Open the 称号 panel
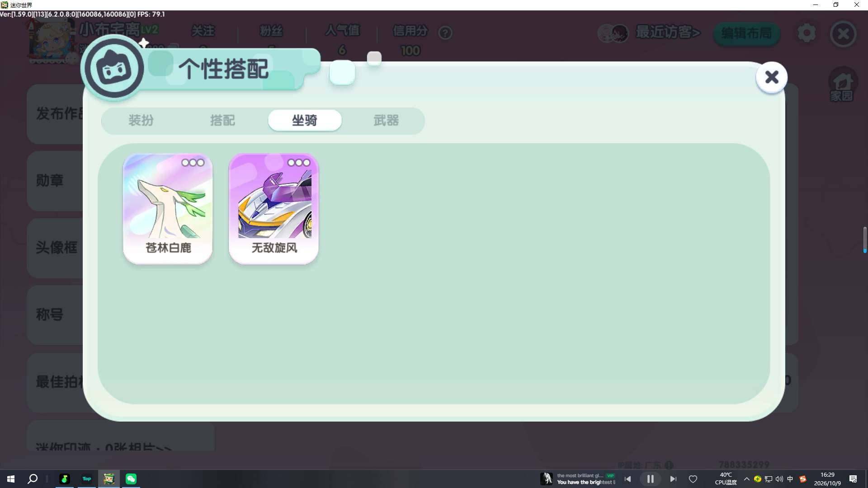The width and height of the screenshot is (868, 488). (55, 314)
